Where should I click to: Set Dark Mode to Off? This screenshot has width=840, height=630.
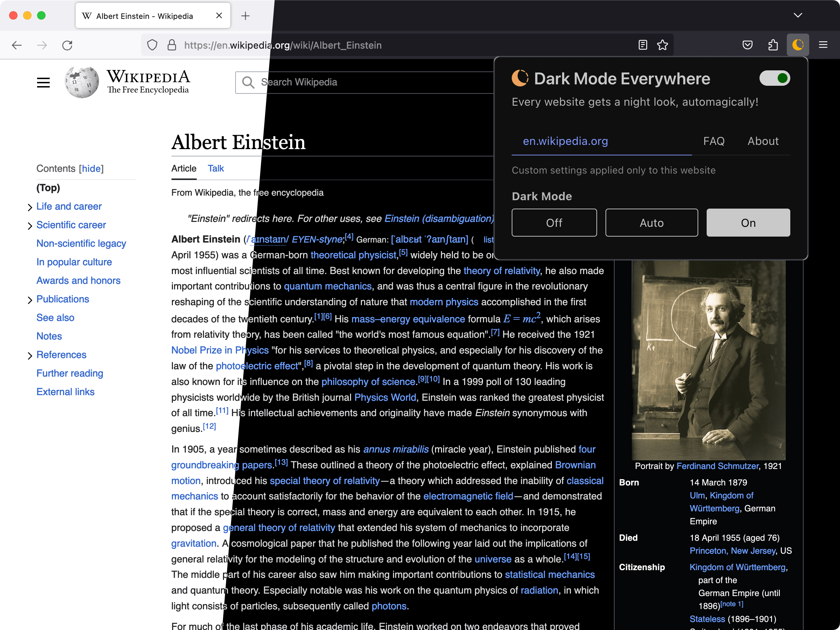(x=554, y=223)
